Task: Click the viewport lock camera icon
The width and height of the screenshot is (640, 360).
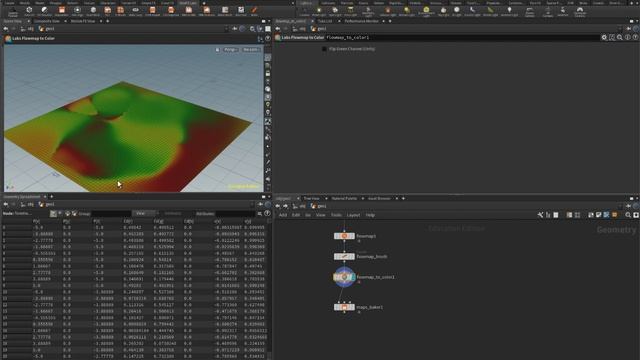Action: coord(217,49)
